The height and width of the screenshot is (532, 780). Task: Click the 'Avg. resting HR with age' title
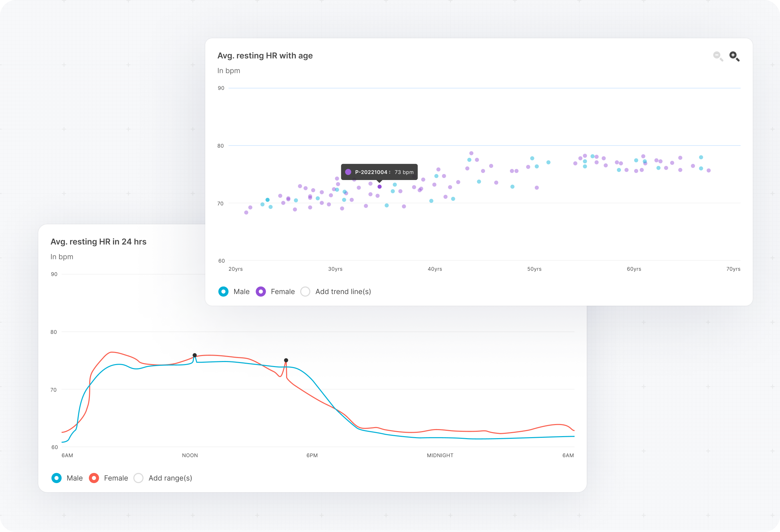pos(265,56)
